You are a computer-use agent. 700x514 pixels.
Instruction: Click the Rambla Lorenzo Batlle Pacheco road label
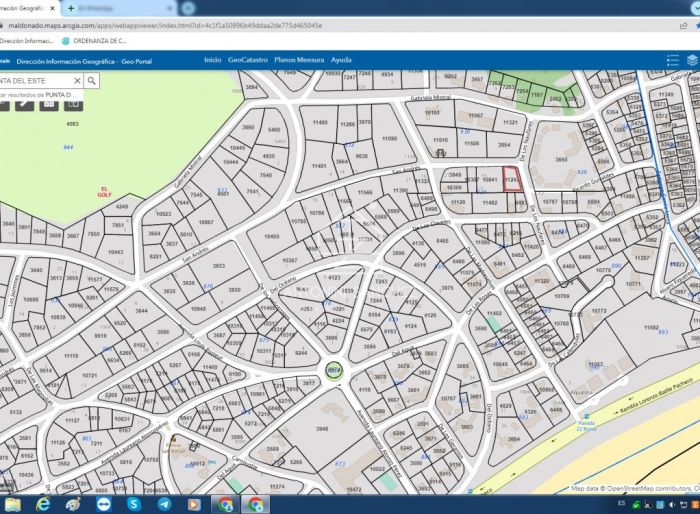coord(656,397)
